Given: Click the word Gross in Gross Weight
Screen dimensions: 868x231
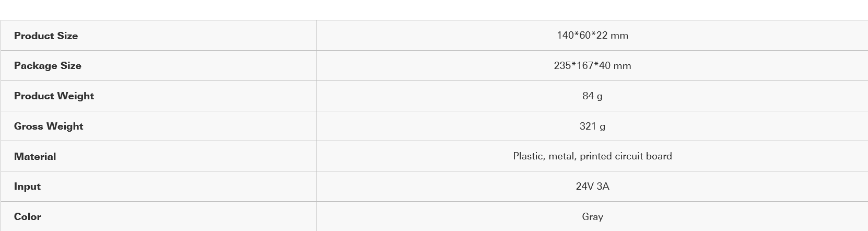Looking at the screenshot, I should point(28,126).
